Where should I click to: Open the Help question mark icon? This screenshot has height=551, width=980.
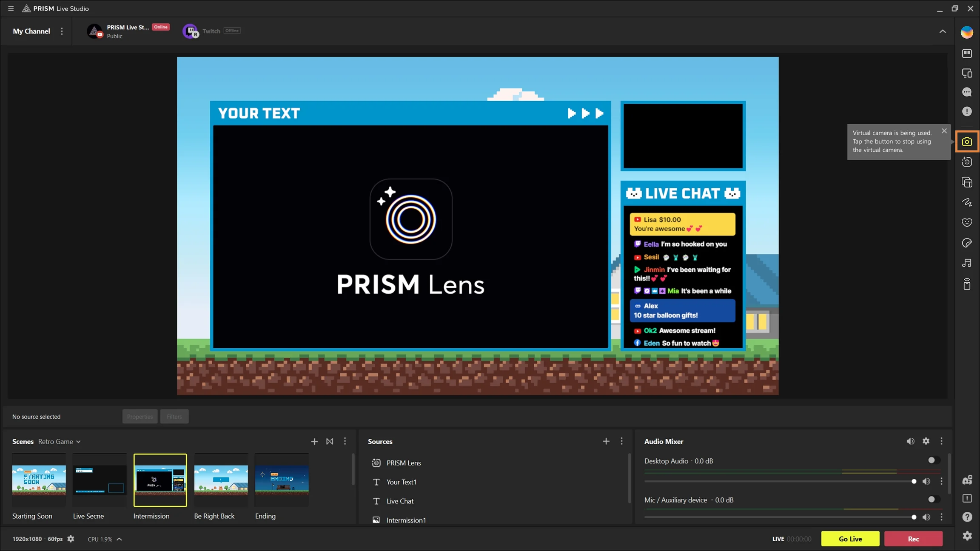tap(967, 517)
